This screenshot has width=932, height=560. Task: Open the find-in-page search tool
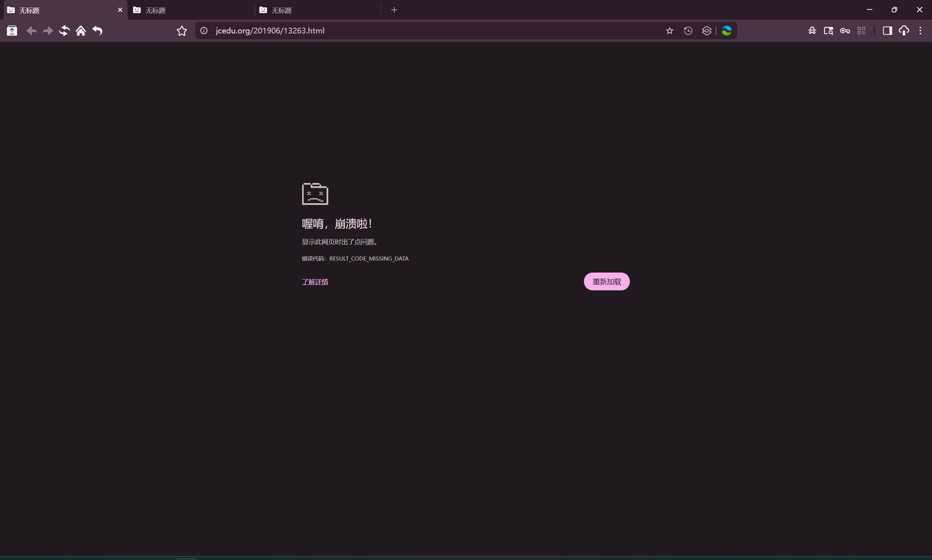829,31
